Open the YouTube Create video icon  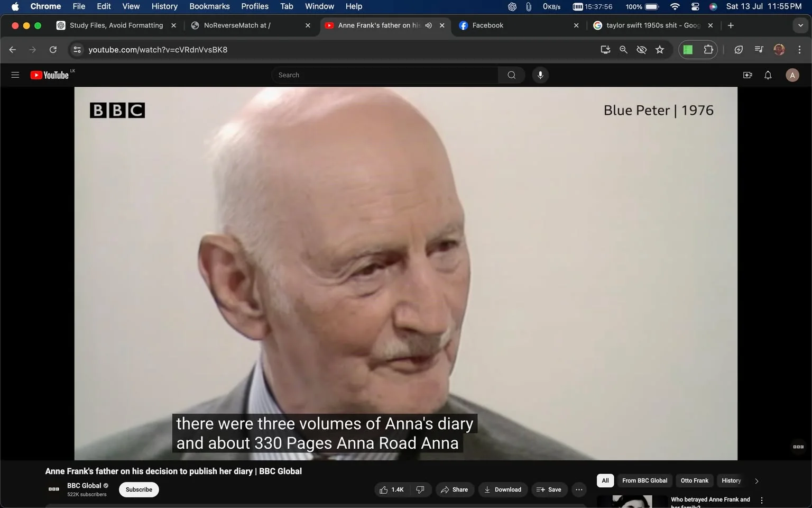pyautogui.click(x=748, y=75)
